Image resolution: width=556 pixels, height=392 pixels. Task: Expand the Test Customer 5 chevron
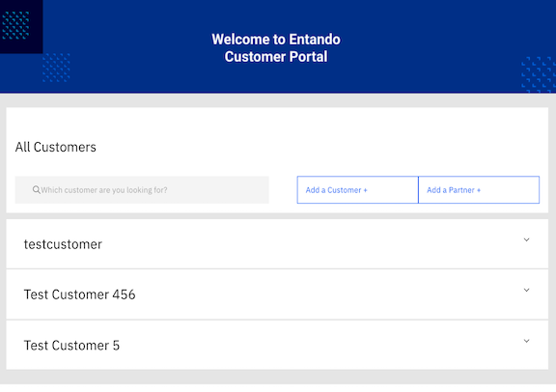[x=527, y=341]
